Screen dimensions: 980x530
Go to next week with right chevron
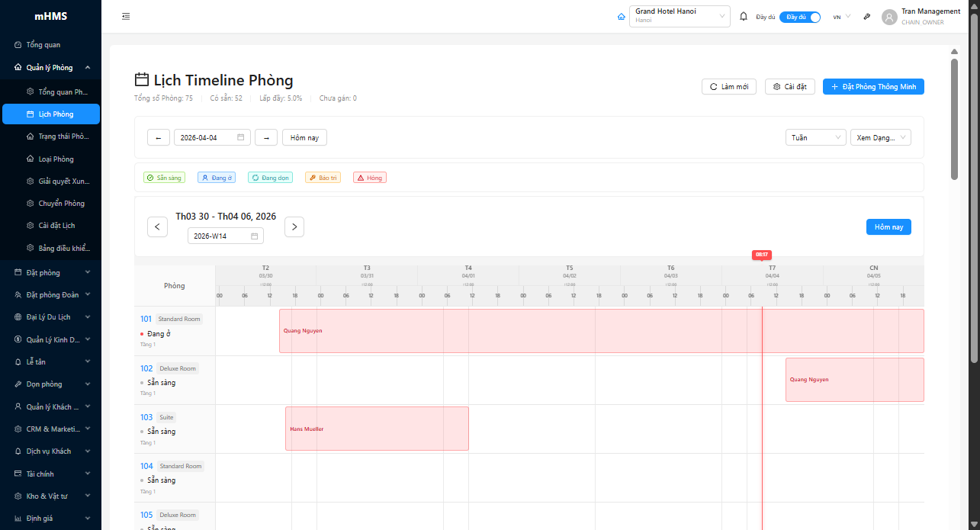pyautogui.click(x=294, y=227)
